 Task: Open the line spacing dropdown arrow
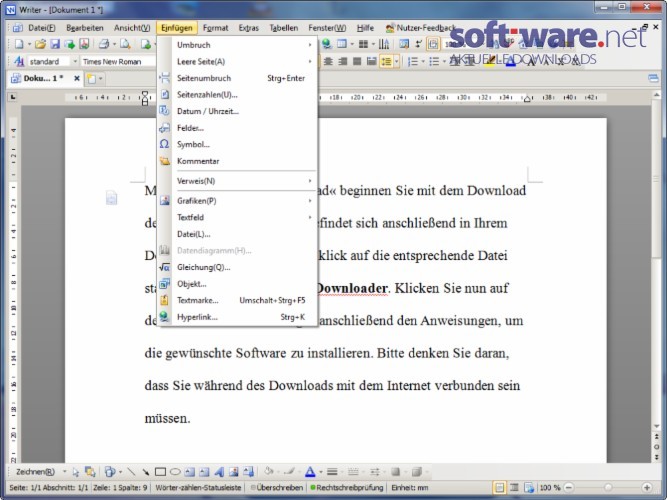[396, 62]
